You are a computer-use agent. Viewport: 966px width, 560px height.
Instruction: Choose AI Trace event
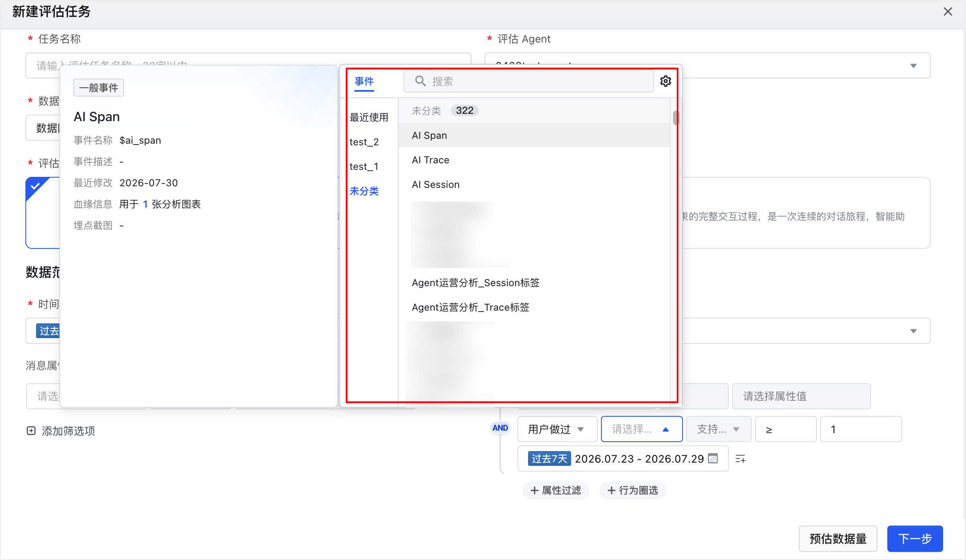click(534, 160)
